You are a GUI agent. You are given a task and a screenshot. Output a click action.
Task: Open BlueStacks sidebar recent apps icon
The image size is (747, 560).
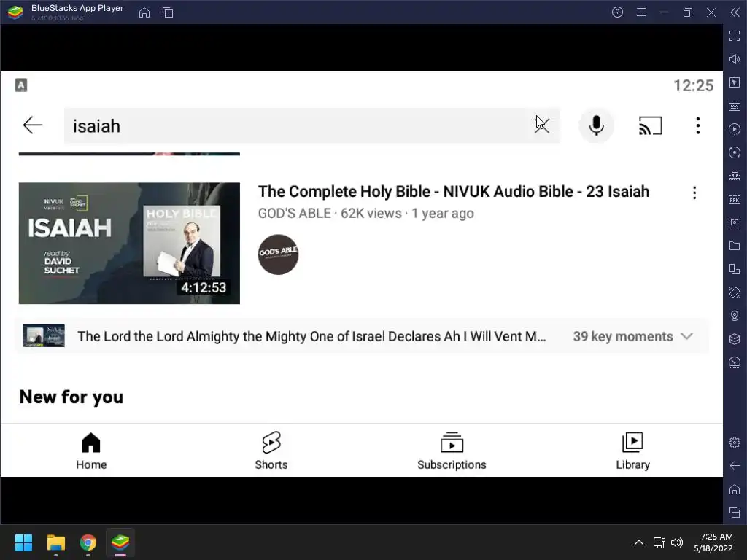[735, 513]
